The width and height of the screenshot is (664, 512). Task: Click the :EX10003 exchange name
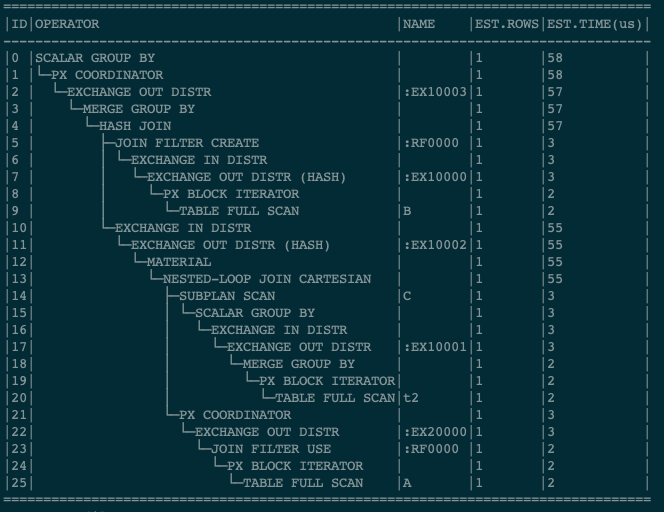click(435, 92)
